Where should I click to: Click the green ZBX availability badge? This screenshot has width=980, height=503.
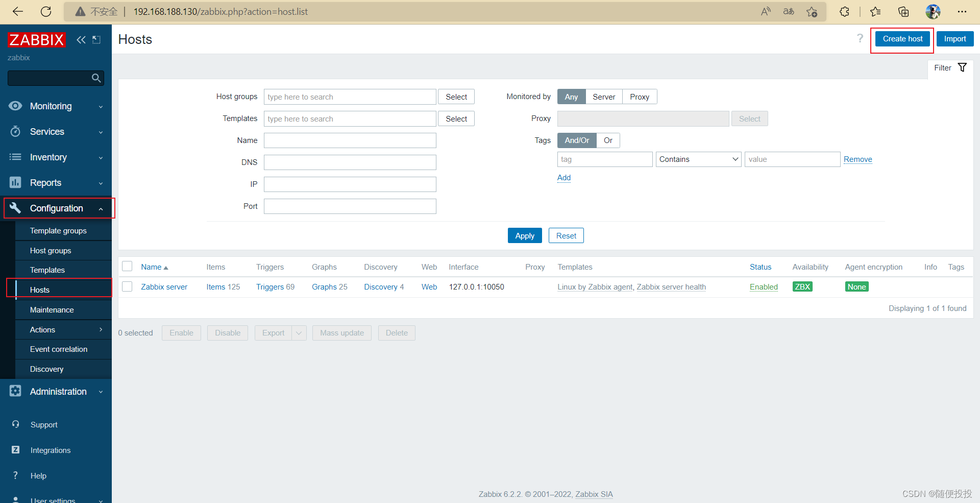(802, 286)
